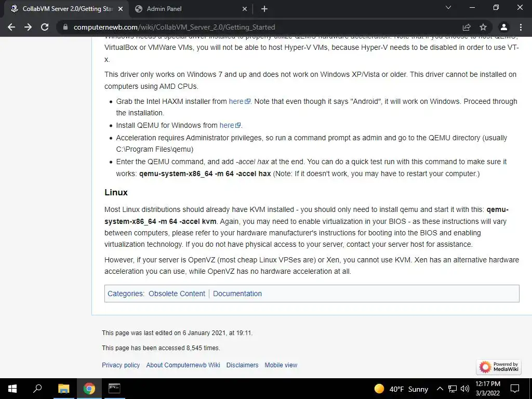Open About Computernewb Wiki link
532x399 pixels.
(x=183, y=365)
